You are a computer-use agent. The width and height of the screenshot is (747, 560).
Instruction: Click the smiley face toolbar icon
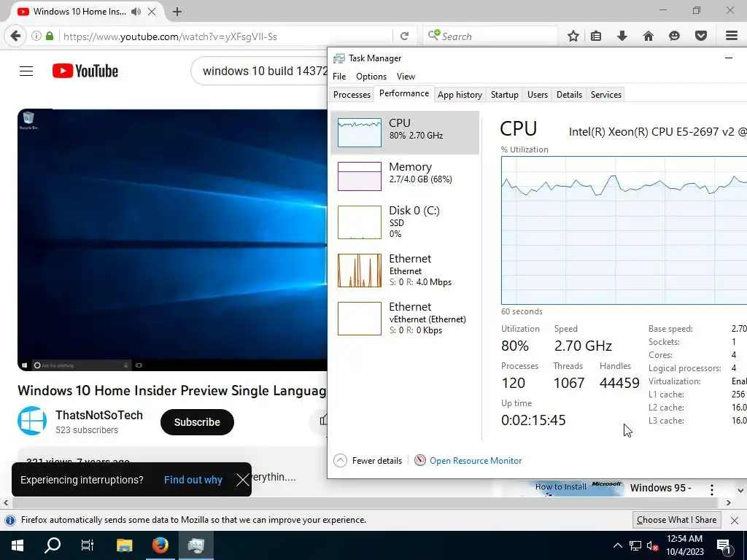click(674, 36)
